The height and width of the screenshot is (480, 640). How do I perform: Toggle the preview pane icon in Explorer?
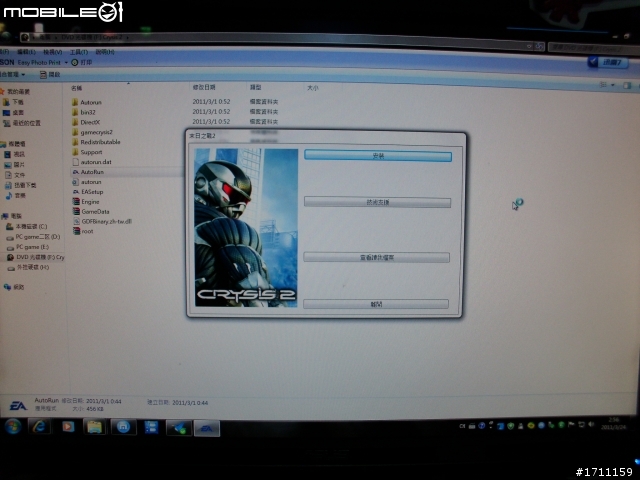627,85
